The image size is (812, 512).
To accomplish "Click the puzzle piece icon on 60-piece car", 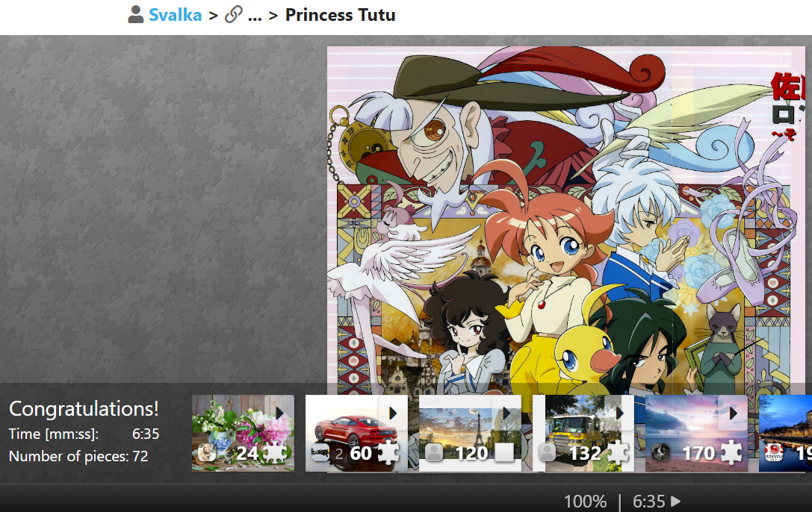I will pyautogui.click(x=388, y=453).
